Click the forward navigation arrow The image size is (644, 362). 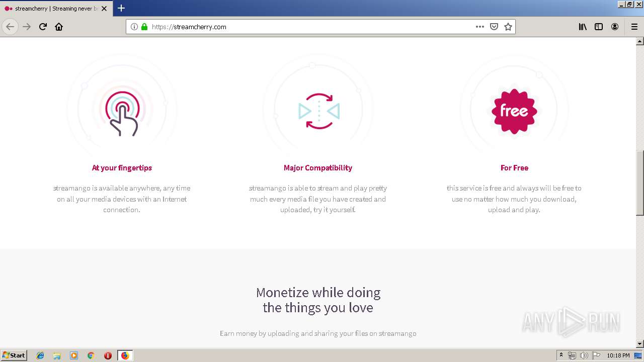27,27
